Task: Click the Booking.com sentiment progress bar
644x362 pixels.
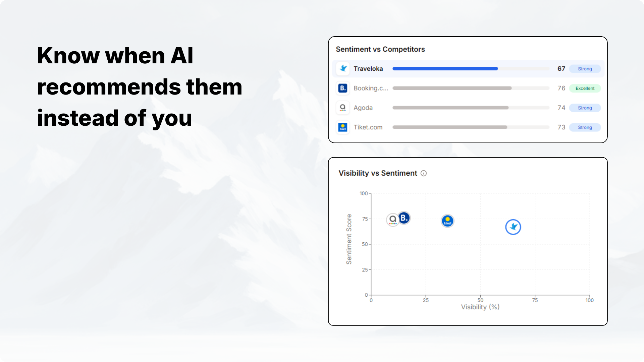Action: pos(452,88)
